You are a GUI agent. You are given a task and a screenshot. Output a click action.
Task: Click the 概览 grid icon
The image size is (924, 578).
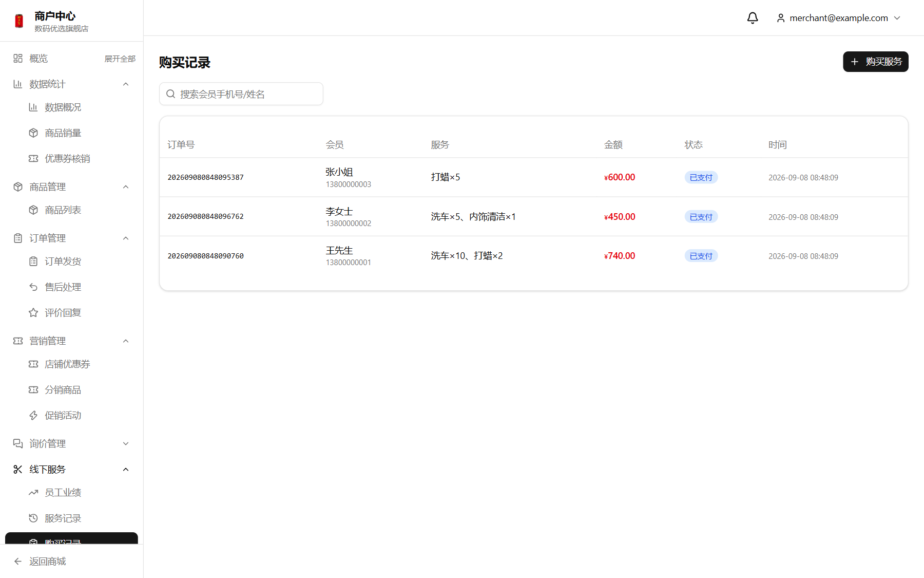pyautogui.click(x=18, y=59)
